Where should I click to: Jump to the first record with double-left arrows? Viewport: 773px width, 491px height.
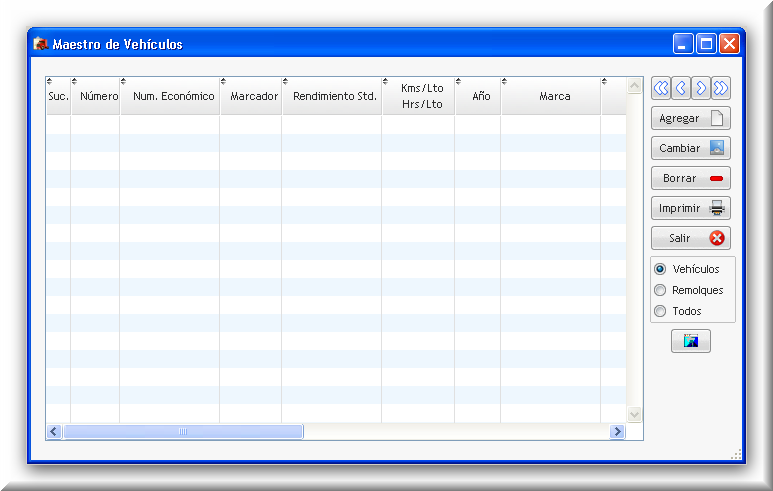coord(661,88)
